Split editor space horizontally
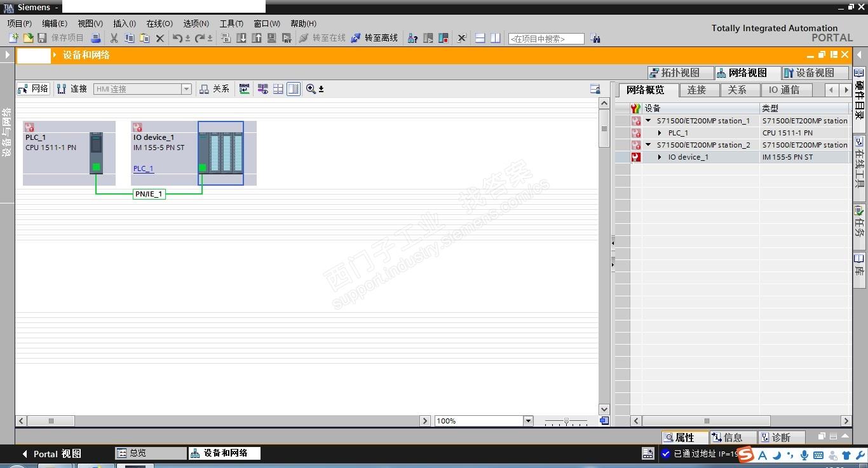Screen dimensions: 868x468 point(480,38)
